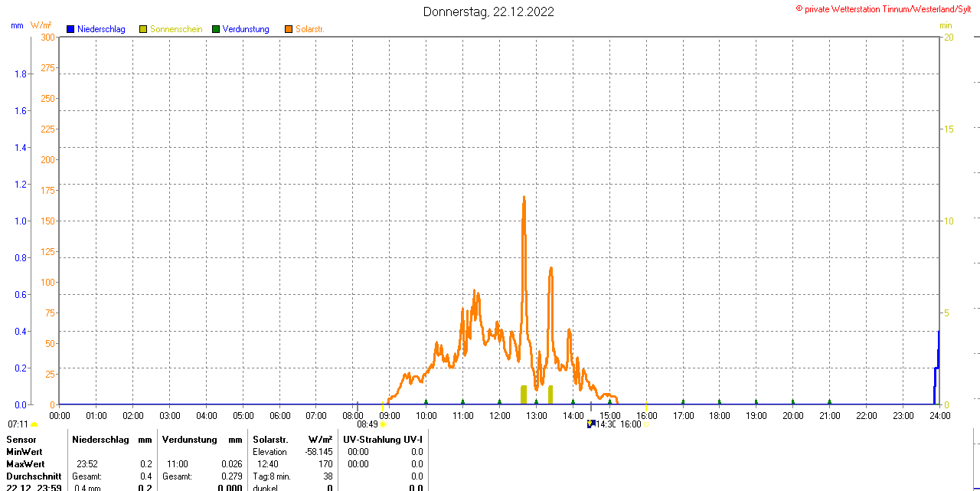Image resolution: width=980 pixels, height=491 pixels.
Task: Click the green evaporation marker at 21:00
Action: pos(829,401)
